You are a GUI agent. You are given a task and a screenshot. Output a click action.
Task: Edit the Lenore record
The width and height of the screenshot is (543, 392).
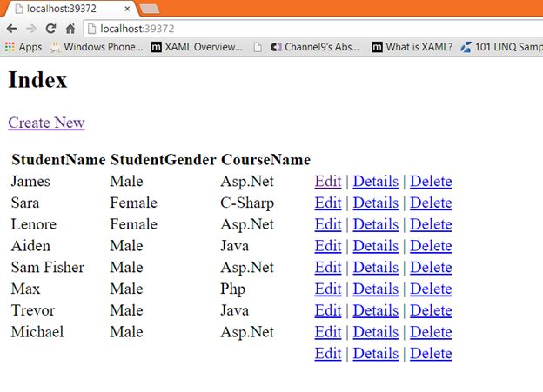click(x=328, y=224)
